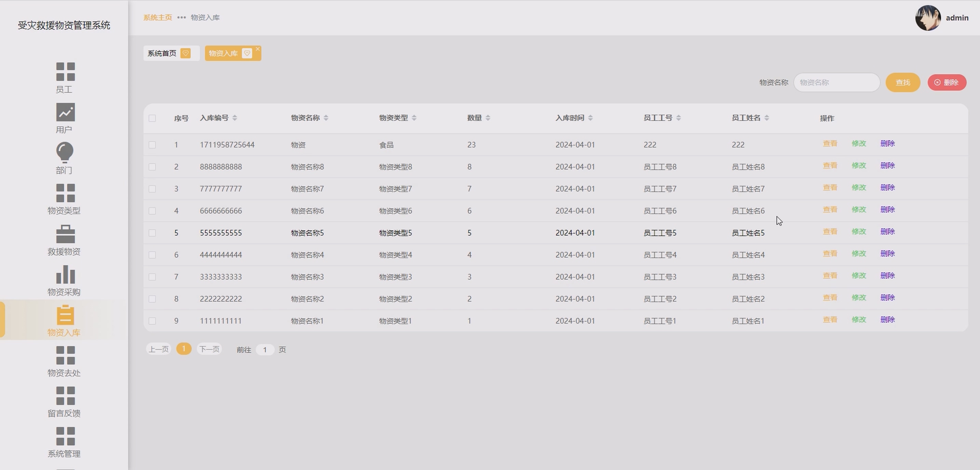The image size is (980, 470).
Task: Check the row with 1111111111
Action: pyautogui.click(x=152, y=321)
